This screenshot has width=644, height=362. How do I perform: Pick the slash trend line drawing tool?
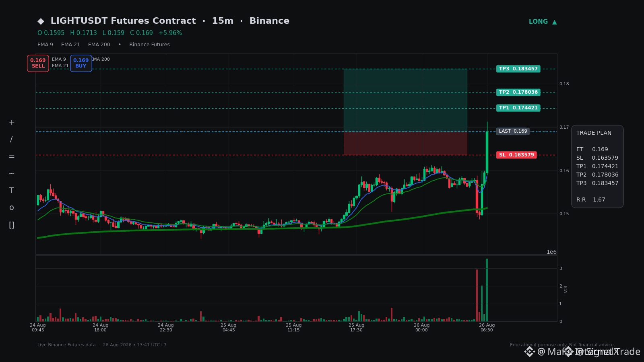click(11, 140)
